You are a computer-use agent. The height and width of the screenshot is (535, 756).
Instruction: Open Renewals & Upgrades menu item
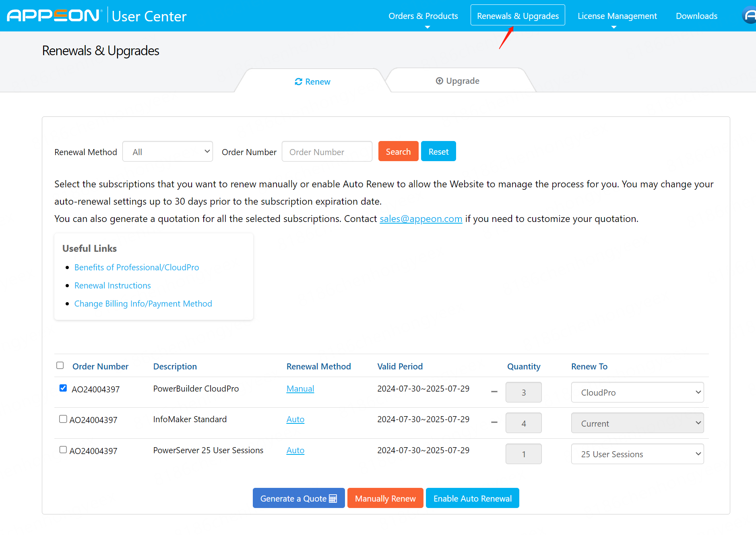pos(518,15)
